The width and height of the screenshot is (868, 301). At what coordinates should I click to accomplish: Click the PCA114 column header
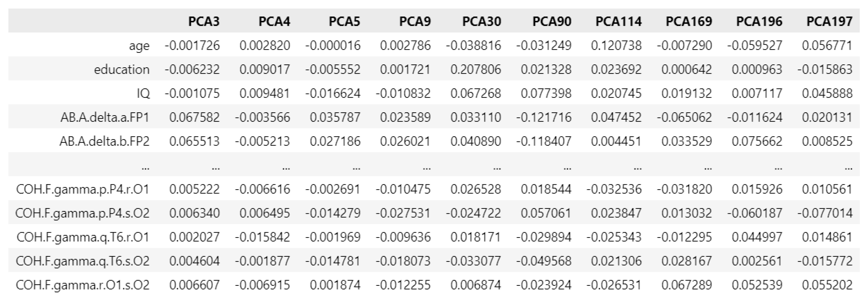[619, 21]
